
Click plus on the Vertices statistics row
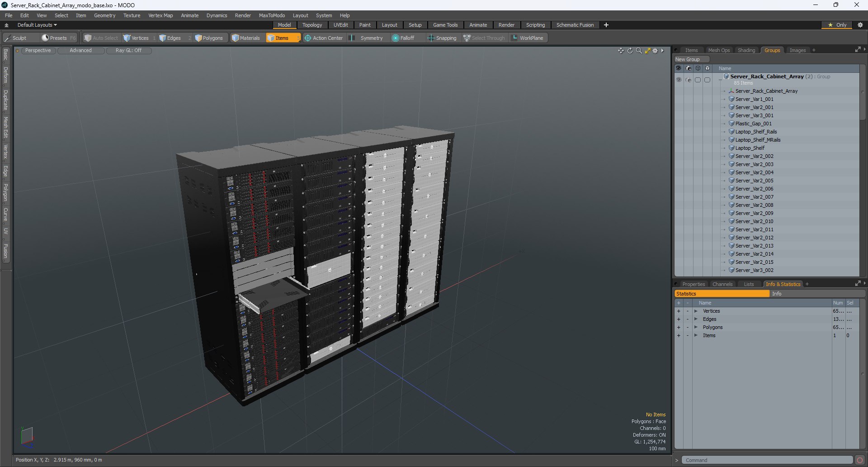point(679,311)
